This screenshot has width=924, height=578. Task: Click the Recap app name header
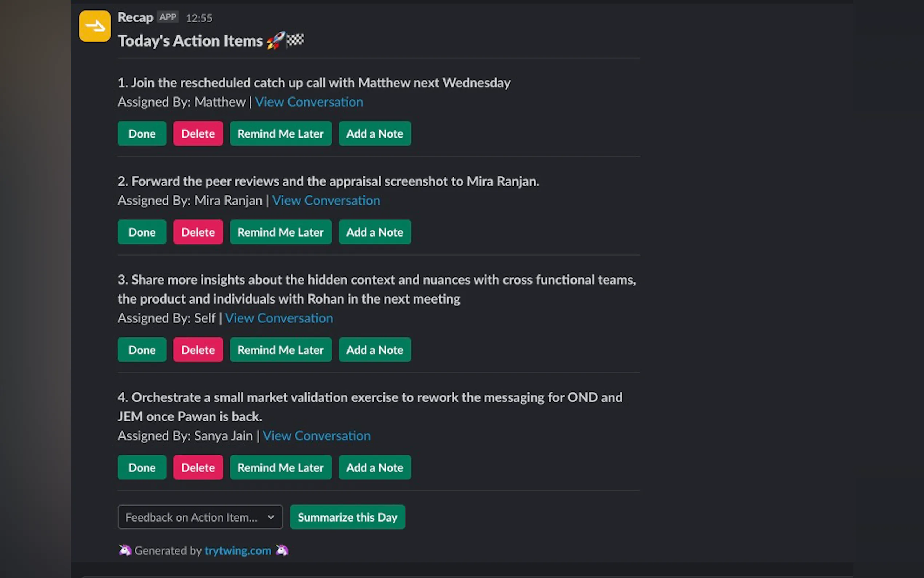click(135, 17)
